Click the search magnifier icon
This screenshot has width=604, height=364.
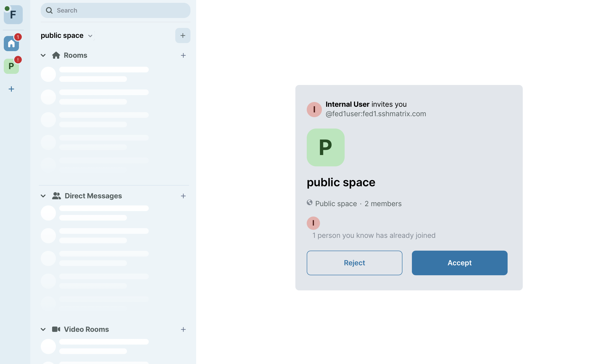click(49, 10)
